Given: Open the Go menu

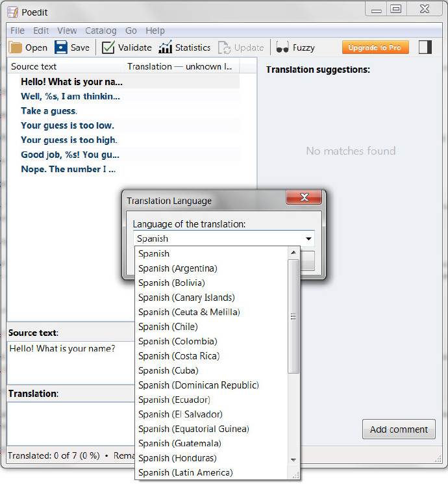Looking at the screenshot, I should 131,31.
